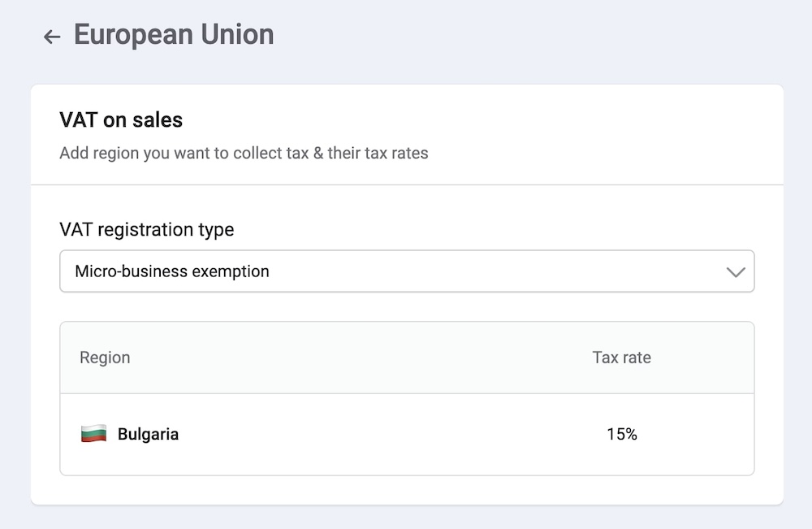This screenshot has width=812, height=529.
Task: Click the back arrow beside European Union
Action: point(52,36)
